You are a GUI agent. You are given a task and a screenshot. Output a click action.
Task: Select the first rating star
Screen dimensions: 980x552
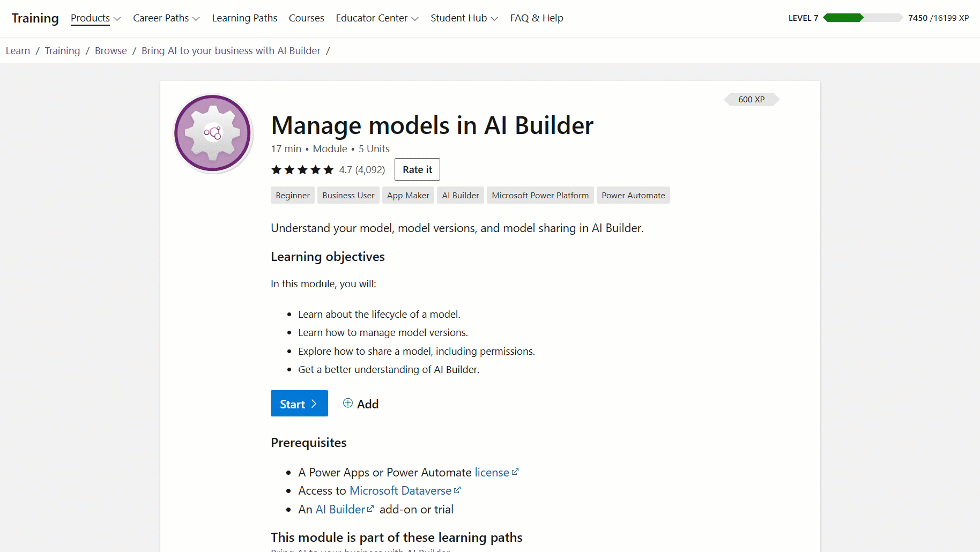[x=276, y=169]
